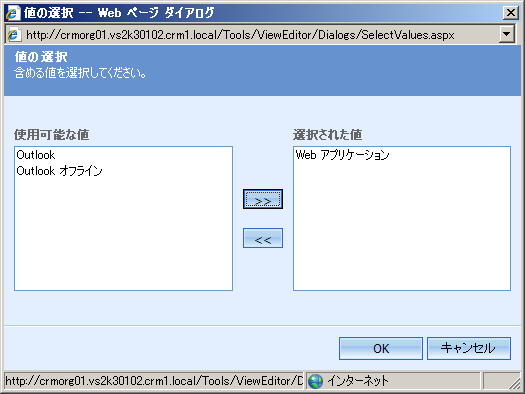Click the インターネット zone label
The image size is (525, 394).
[358, 381]
